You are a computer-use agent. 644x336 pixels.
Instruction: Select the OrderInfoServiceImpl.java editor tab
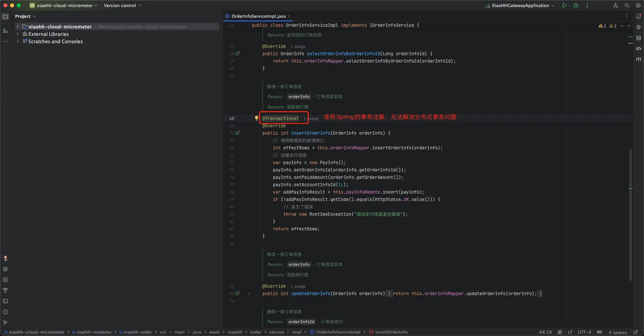[258, 16]
